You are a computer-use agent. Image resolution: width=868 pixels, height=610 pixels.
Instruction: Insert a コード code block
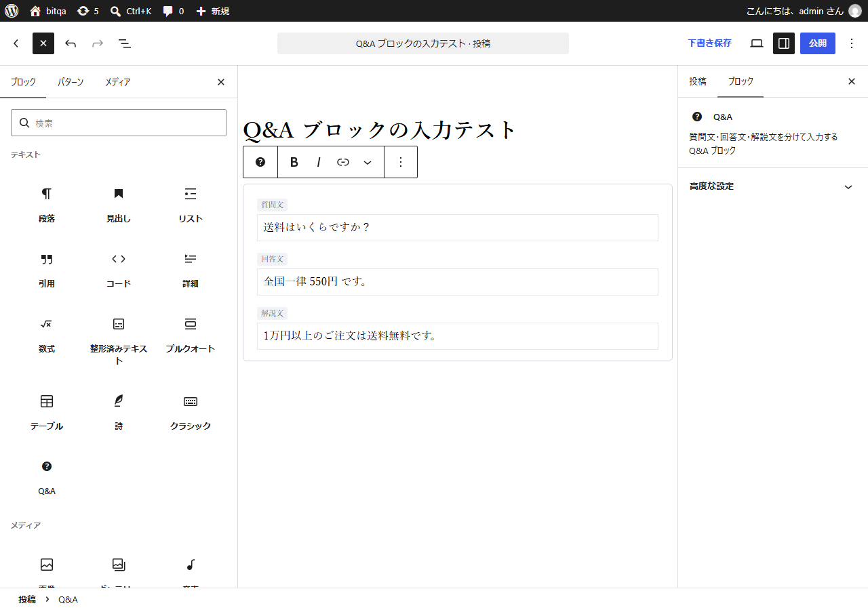tap(119, 270)
